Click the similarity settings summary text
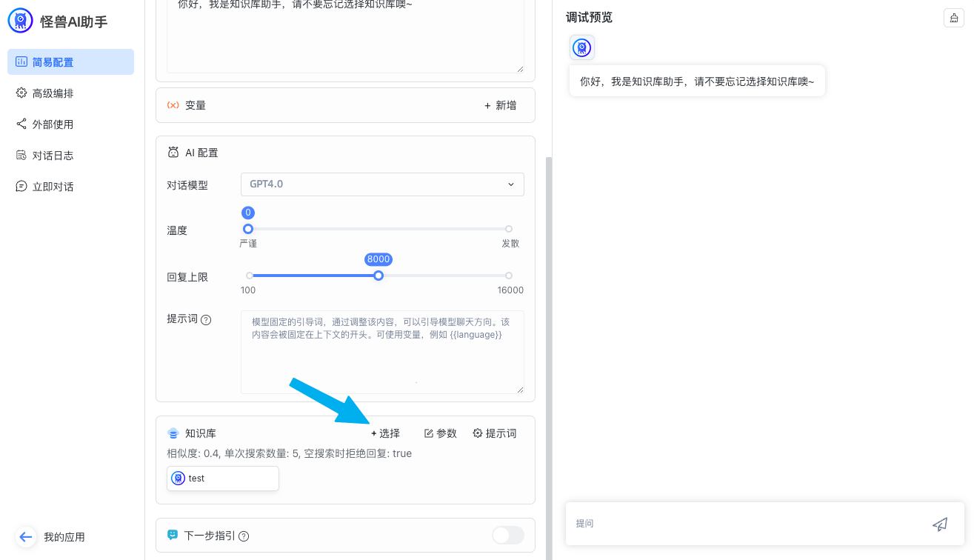Image resolution: width=974 pixels, height=560 pixels. tap(290, 453)
